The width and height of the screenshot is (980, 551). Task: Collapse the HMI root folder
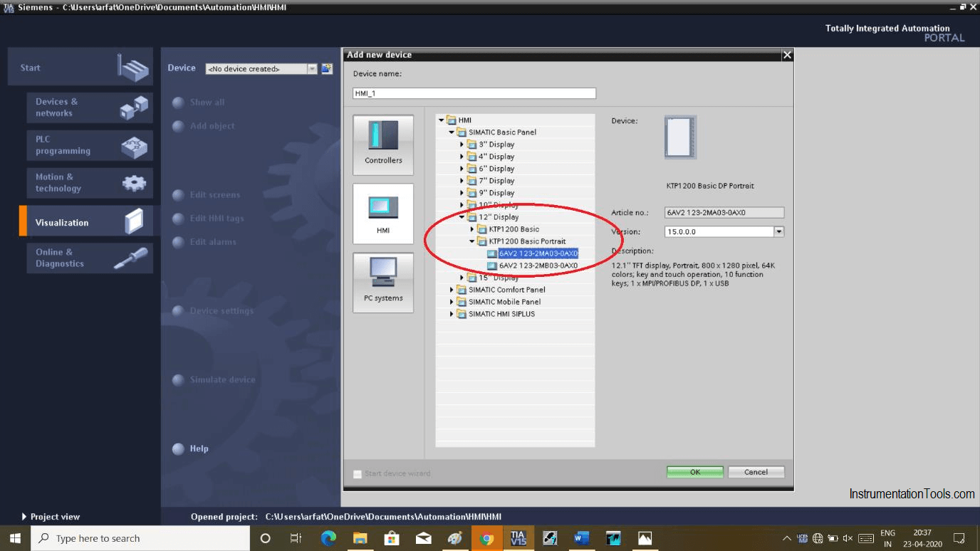(x=442, y=120)
